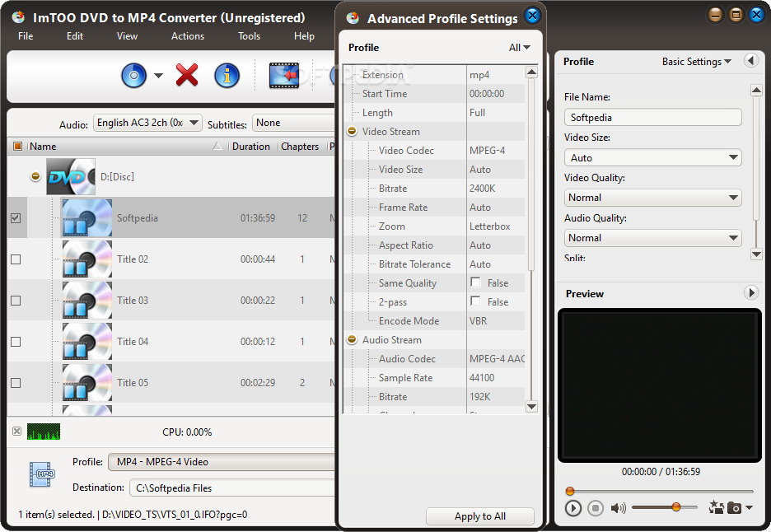Screen dimensions: 771x532
Task: Expand the Preview panel arrow
Action: (751, 293)
